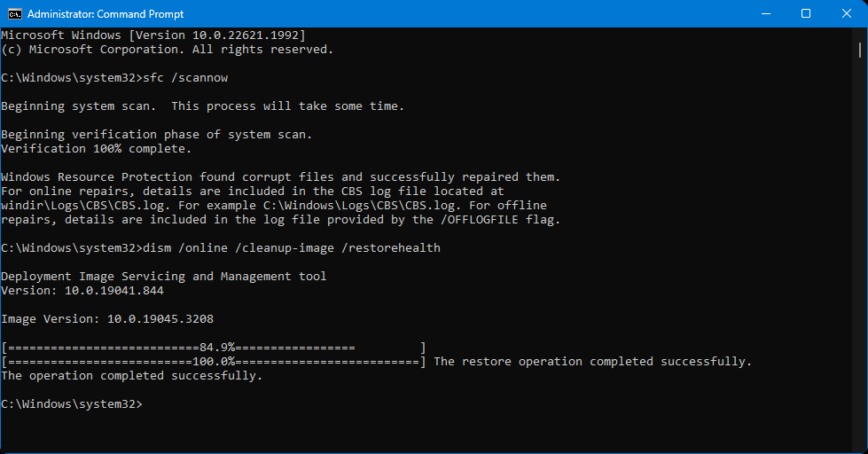Click the "Windows Resource Protection found corrupt files" line
The width and height of the screenshot is (868, 454).
pyautogui.click(x=281, y=177)
